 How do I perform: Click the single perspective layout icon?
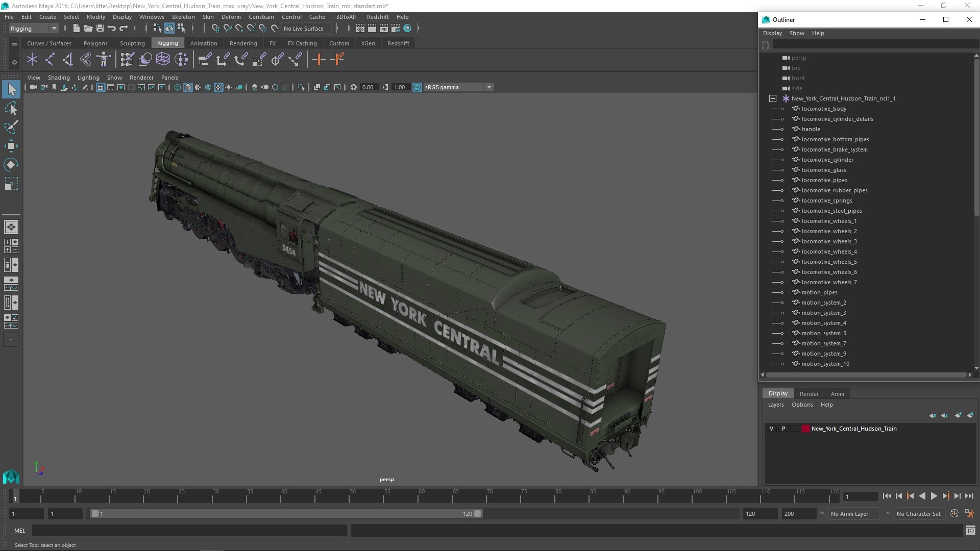[11, 227]
